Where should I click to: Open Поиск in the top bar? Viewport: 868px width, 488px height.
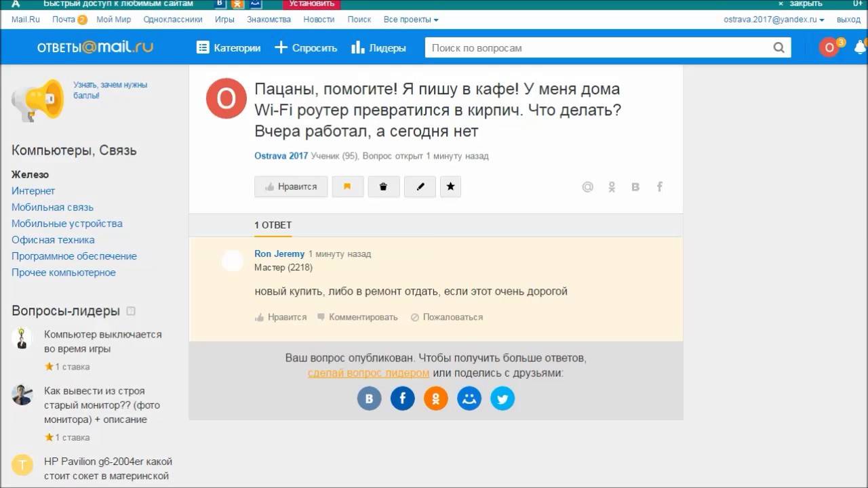(x=359, y=20)
